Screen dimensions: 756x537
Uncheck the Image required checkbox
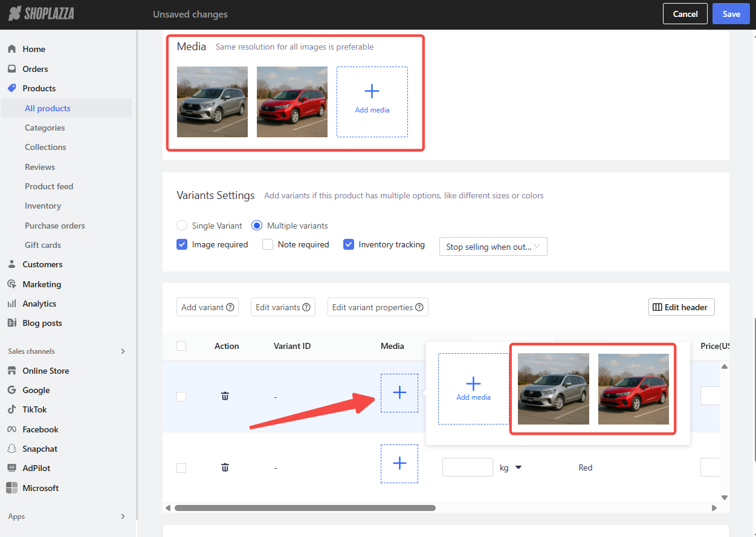tap(182, 244)
